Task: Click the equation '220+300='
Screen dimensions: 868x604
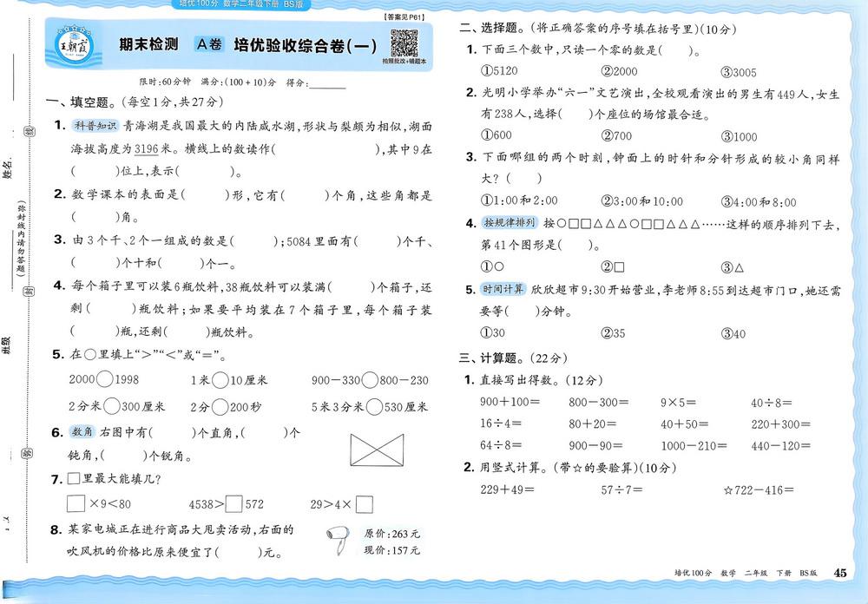Action: [x=780, y=425]
